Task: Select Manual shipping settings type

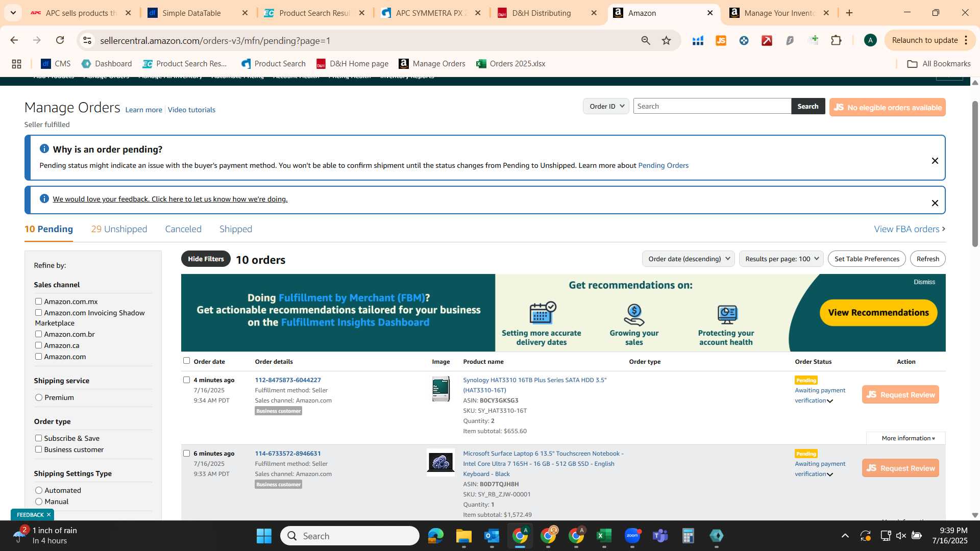Action: point(39,502)
